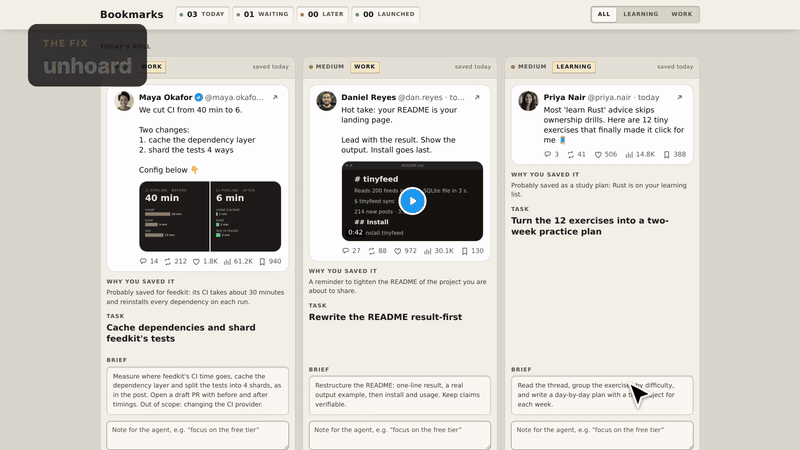Click heart icon showing 972 likes
The width and height of the screenshot is (800, 450).
(x=397, y=251)
